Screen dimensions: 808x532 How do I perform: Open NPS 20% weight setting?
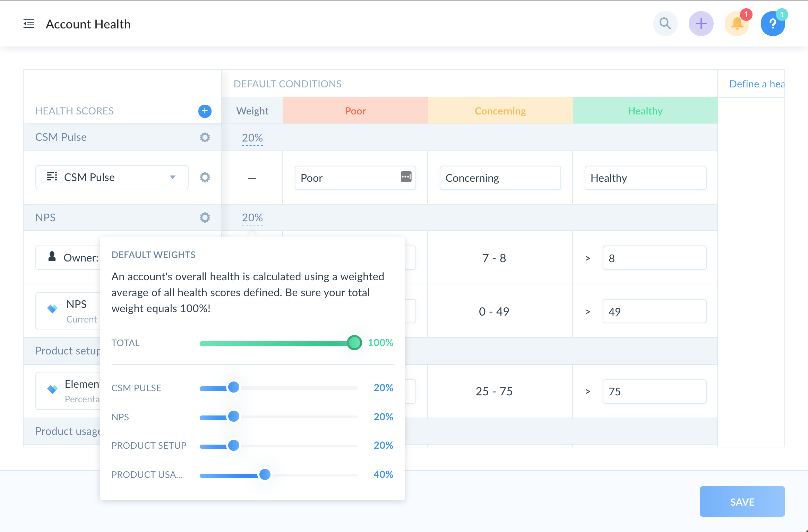pos(252,218)
